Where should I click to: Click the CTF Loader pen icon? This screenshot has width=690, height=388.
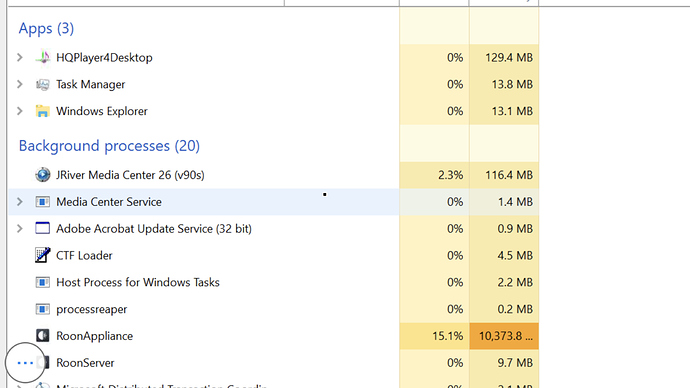(43, 255)
